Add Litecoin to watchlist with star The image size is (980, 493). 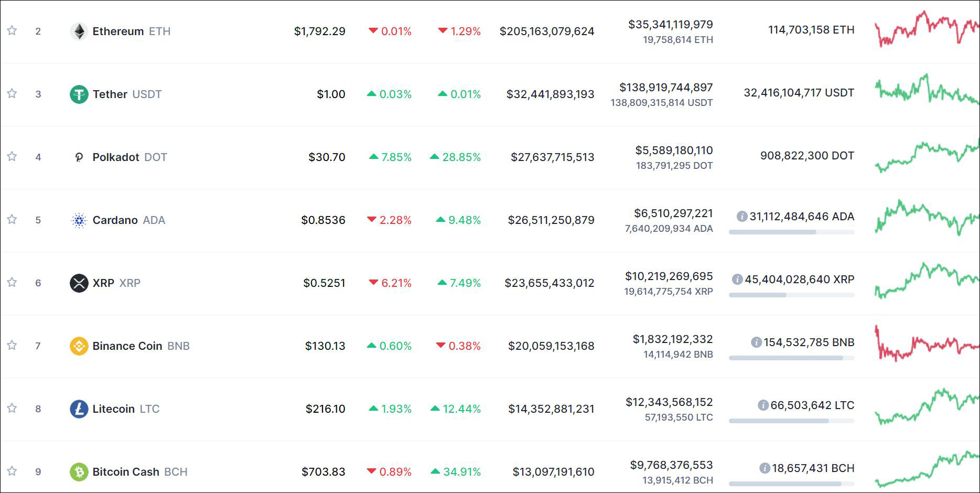(12, 408)
